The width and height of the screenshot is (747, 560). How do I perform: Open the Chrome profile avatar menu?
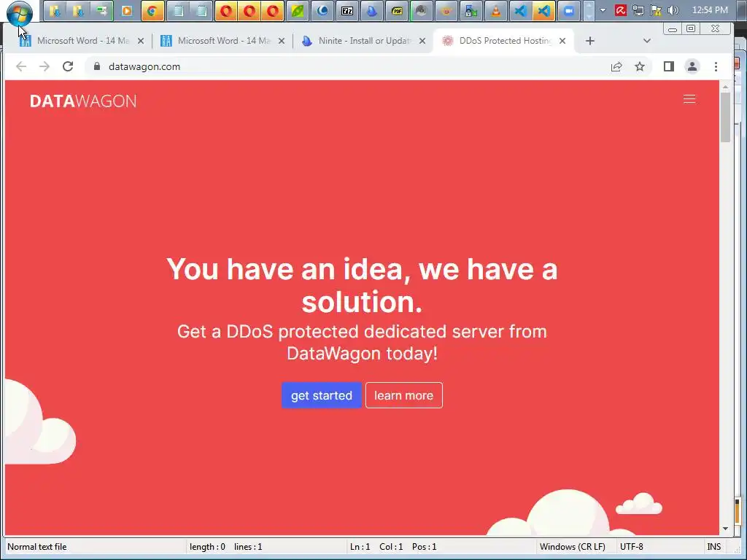click(692, 66)
